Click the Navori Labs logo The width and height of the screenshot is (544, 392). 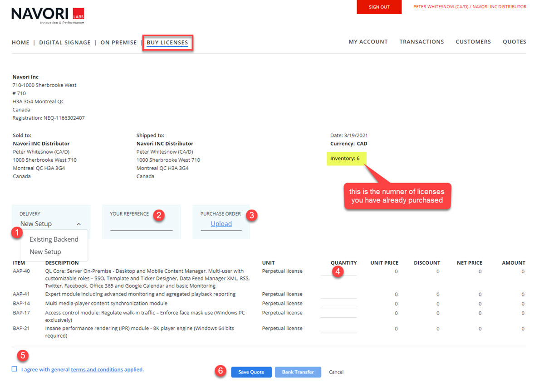pyautogui.click(x=48, y=15)
